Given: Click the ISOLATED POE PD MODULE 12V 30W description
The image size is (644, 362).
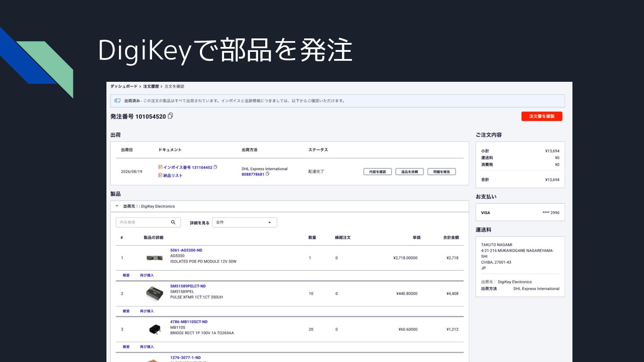Looking at the screenshot, I should coord(203,261).
